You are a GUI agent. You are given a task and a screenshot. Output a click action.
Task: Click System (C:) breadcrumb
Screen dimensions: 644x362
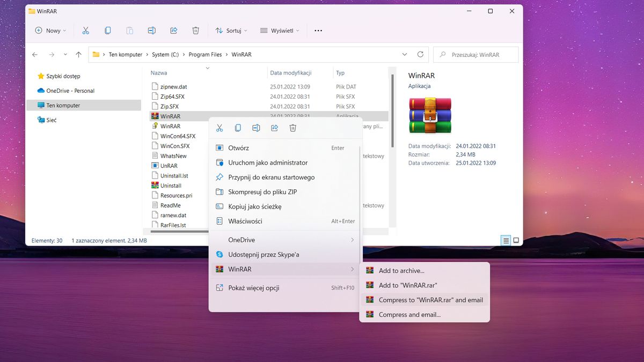165,55
